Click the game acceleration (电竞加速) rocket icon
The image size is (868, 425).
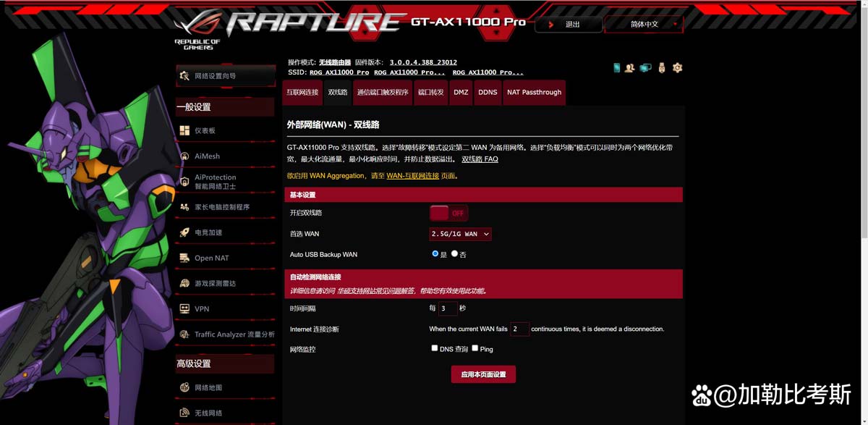coord(184,232)
